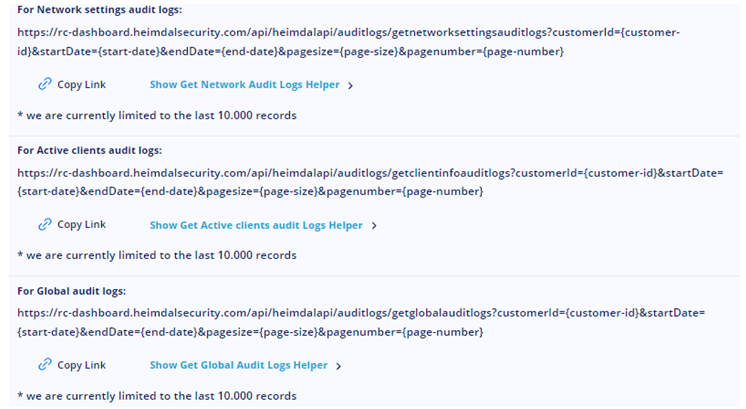The image size is (746, 409).
Task: Click the getnetworksettingsauditlogs API URL text
Action: (x=348, y=42)
